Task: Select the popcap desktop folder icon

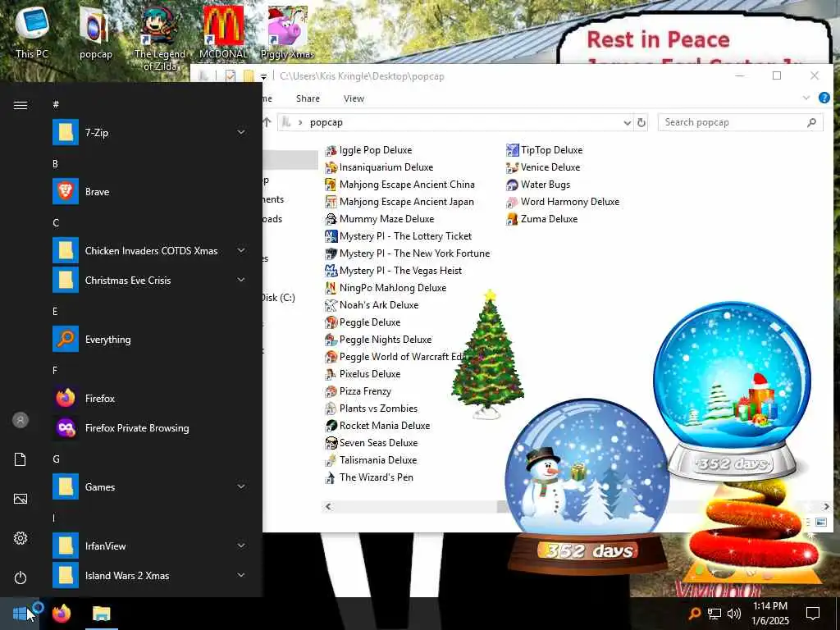Action: click(95, 33)
